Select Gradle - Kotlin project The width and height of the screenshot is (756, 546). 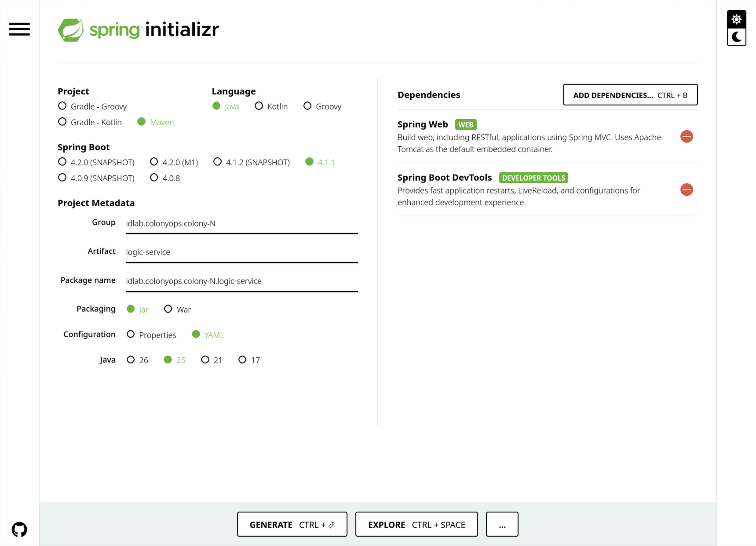click(x=90, y=122)
